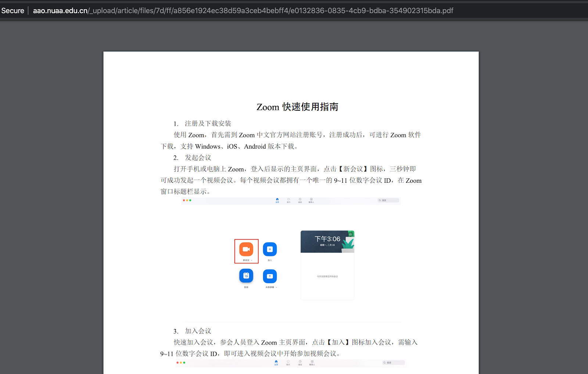Select Home tab in section 2 Zoom screenshot
588x374 pixels.
[277, 200]
